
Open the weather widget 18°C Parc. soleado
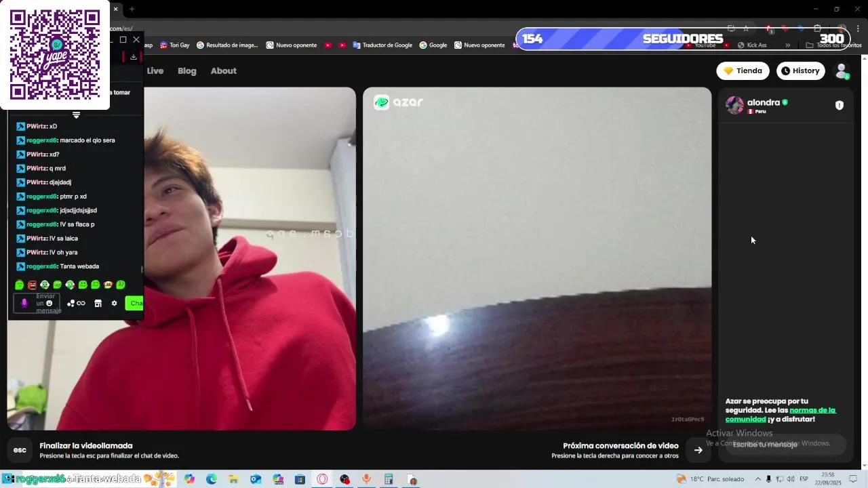point(710,479)
